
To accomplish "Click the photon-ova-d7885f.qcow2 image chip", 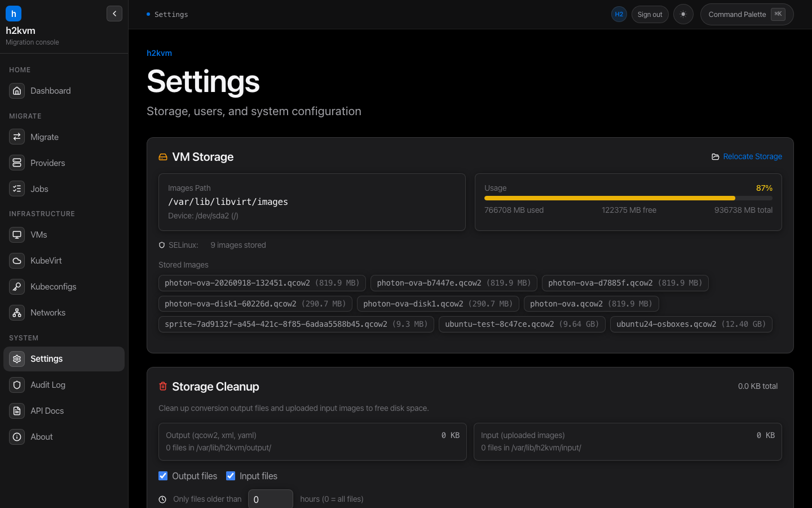I will tap(625, 283).
